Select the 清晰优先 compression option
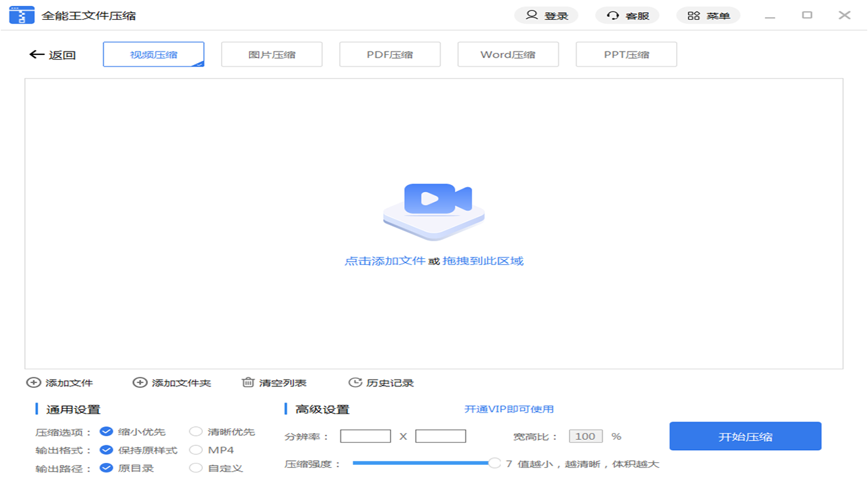This screenshot has width=868, height=488. click(x=196, y=431)
